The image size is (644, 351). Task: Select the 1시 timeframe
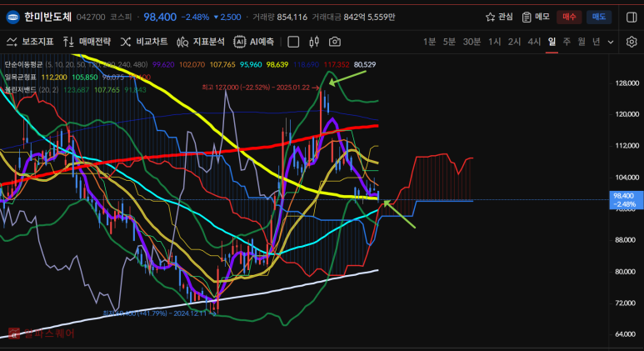tap(494, 42)
